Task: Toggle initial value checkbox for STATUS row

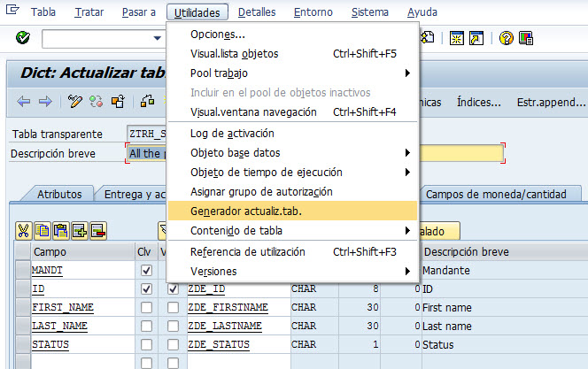Action: pyautogui.click(x=173, y=344)
